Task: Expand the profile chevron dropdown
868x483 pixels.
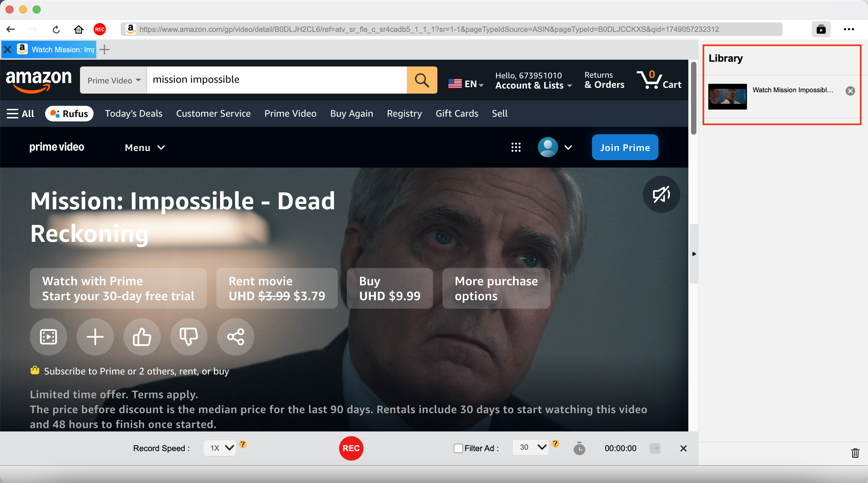Action: 569,147
